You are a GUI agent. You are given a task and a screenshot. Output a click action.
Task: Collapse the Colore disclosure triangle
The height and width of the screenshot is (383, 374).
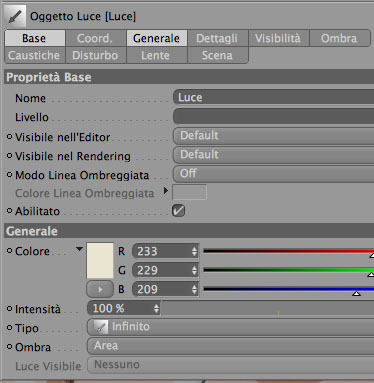tap(79, 249)
